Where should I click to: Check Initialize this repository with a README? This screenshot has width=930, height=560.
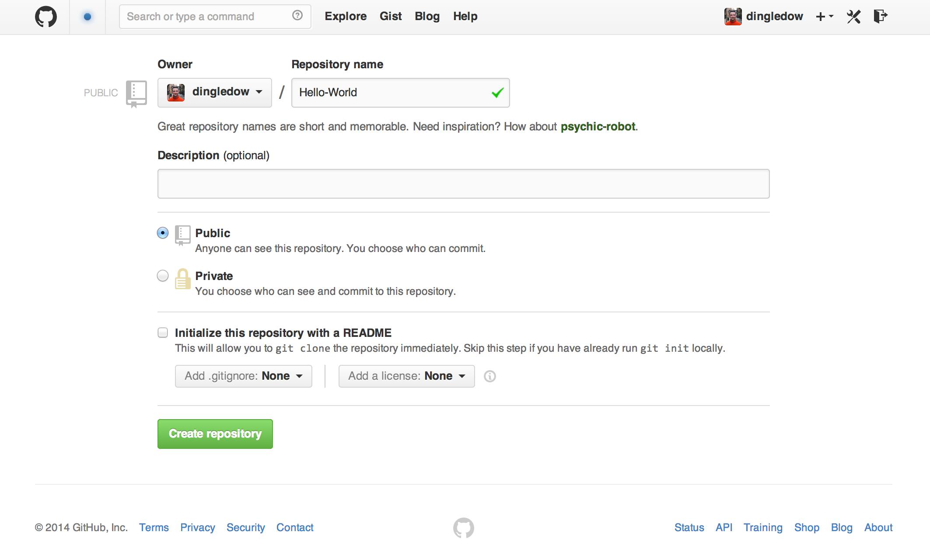click(x=163, y=333)
